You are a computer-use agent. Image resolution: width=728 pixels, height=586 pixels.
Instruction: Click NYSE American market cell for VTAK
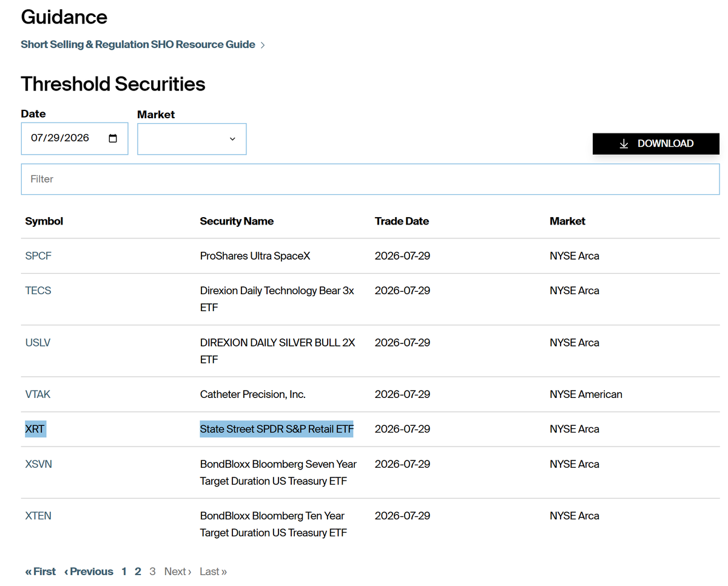coord(586,394)
